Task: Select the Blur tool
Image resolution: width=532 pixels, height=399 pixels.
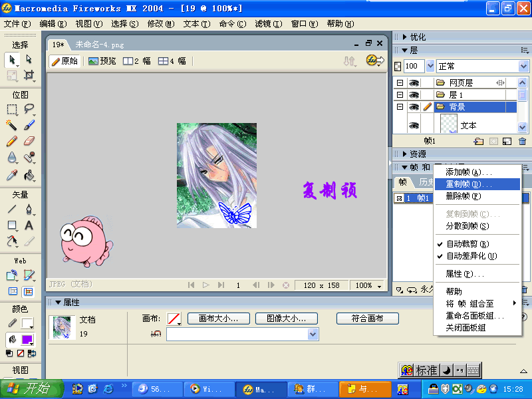Action: click(x=12, y=158)
